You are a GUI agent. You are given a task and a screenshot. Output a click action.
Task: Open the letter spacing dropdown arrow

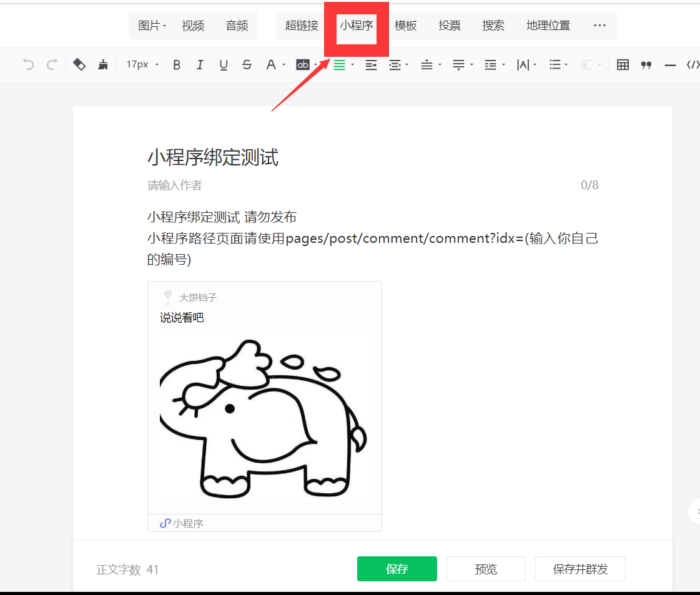click(x=535, y=65)
